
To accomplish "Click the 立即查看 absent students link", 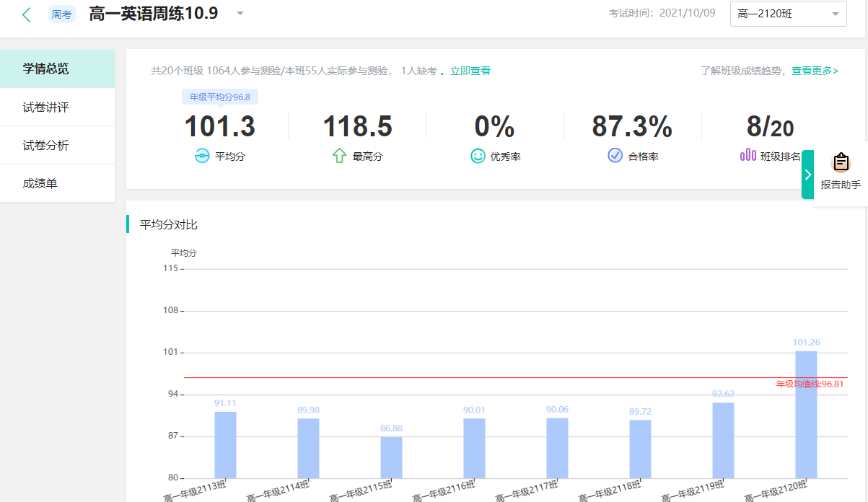I will click(x=470, y=71).
